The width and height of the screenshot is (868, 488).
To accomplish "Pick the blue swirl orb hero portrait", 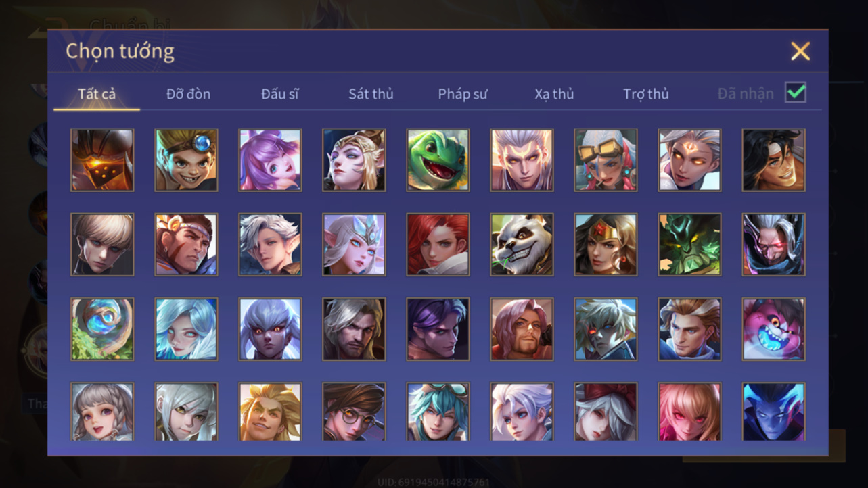I will (x=102, y=329).
